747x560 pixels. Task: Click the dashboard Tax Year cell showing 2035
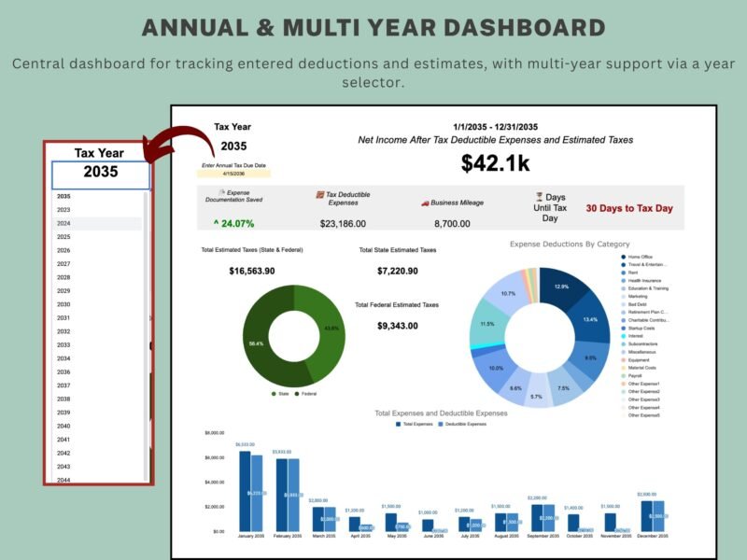point(233,147)
